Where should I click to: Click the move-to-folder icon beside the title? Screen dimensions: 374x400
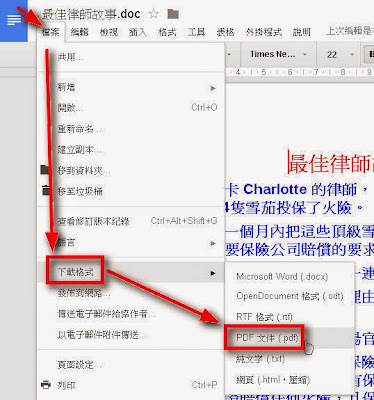tap(173, 14)
